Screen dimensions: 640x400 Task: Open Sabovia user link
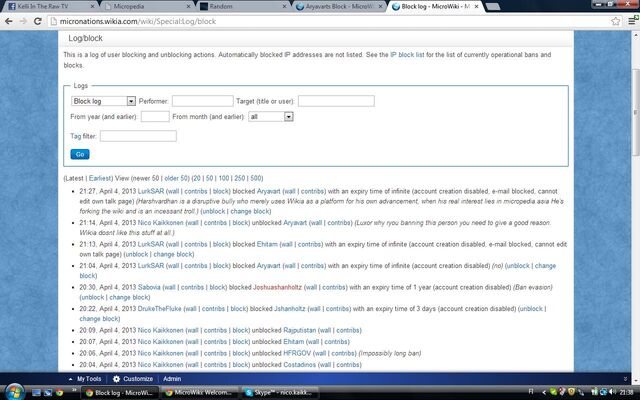pyautogui.click(x=149, y=287)
